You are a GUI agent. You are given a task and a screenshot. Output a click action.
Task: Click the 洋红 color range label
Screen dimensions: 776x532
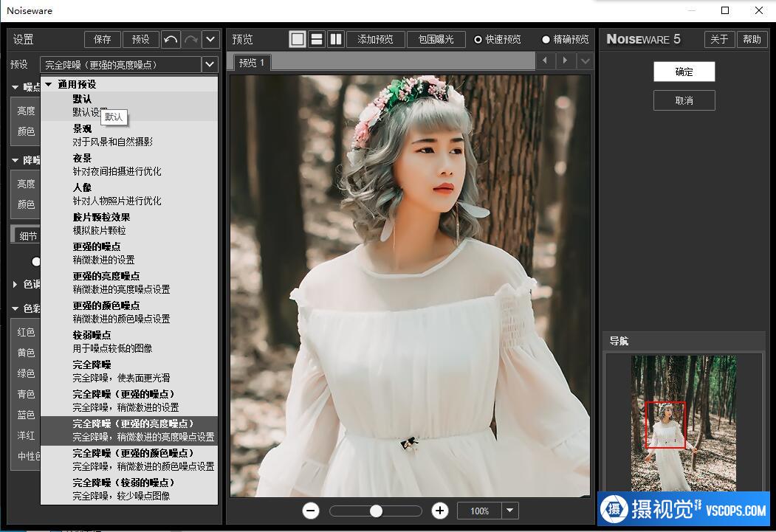(x=26, y=435)
